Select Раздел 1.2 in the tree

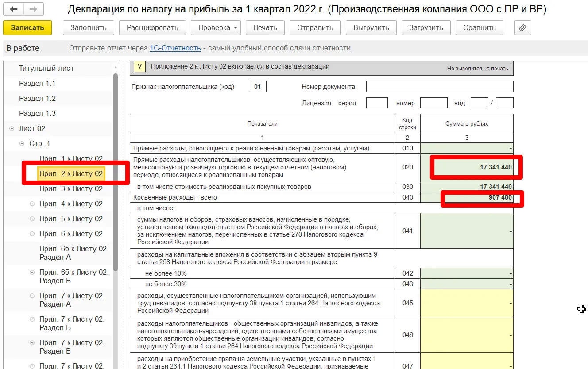37,98
